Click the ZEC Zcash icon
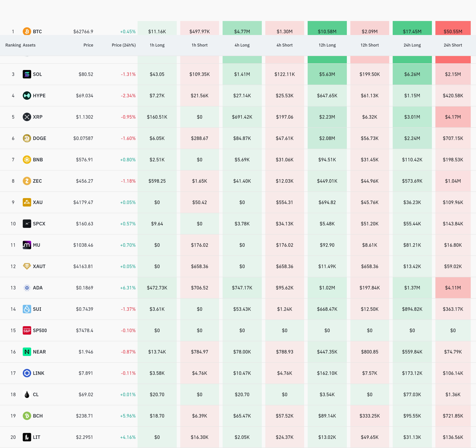The width and height of the screenshot is (476, 448). click(x=27, y=181)
